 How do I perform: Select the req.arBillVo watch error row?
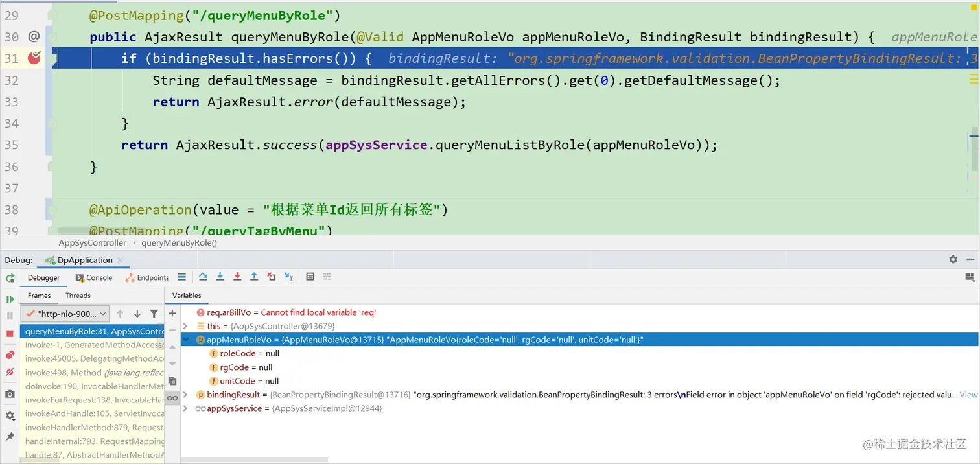pos(286,312)
